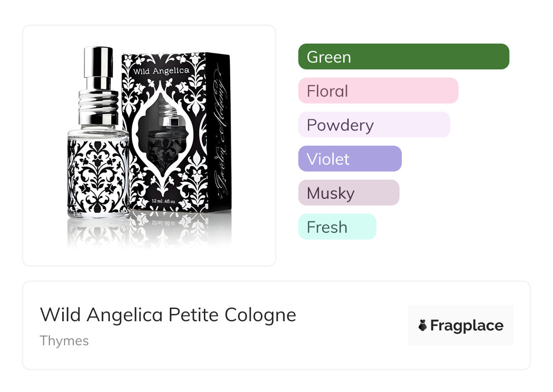Viewport: 553px width, 392px height.
Task: Open the Thymes brand link
Action: pos(64,341)
